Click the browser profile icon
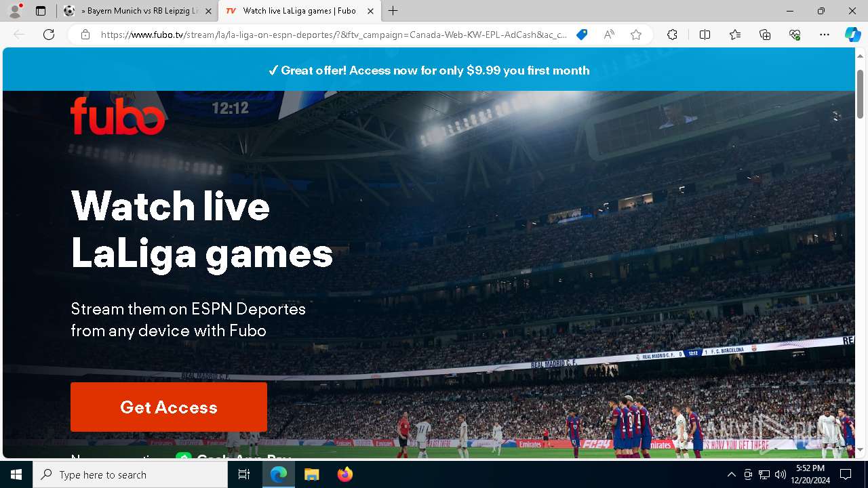868x488 pixels. coord(15,11)
